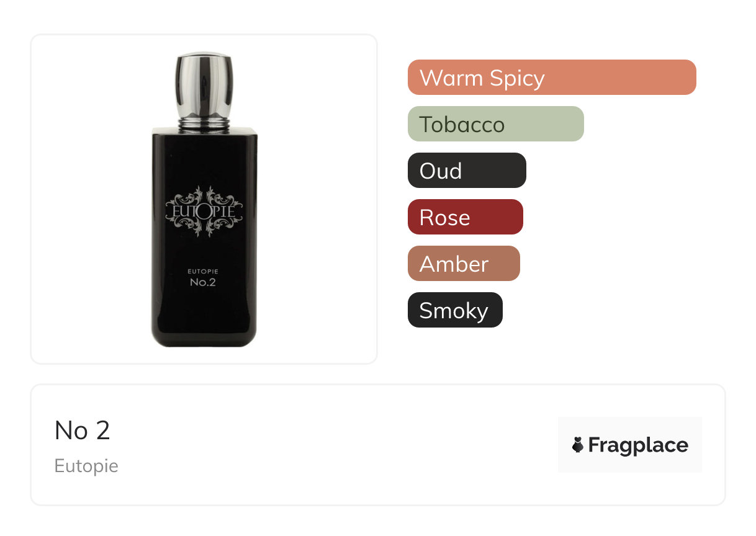The width and height of the screenshot is (756, 536).
Task: Choose the Smoky accord tag
Action: [x=455, y=310]
